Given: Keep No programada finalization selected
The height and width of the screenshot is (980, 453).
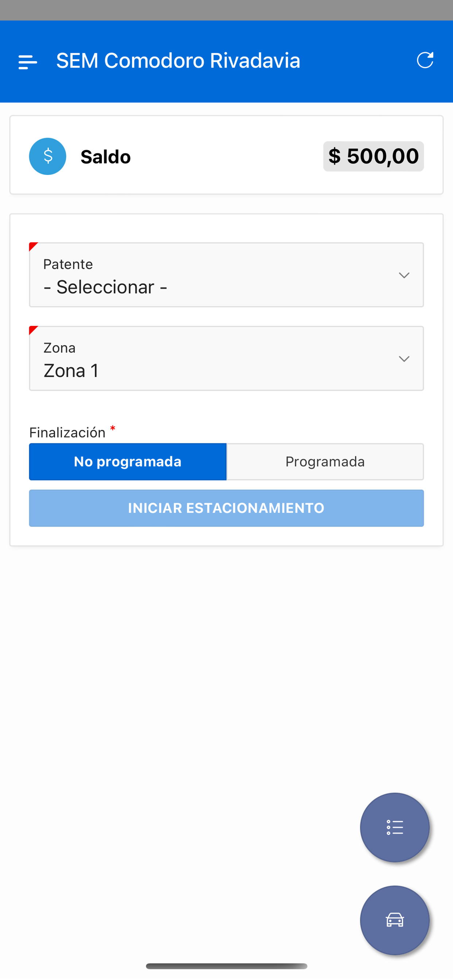Looking at the screenshot, I should (128, 462).
